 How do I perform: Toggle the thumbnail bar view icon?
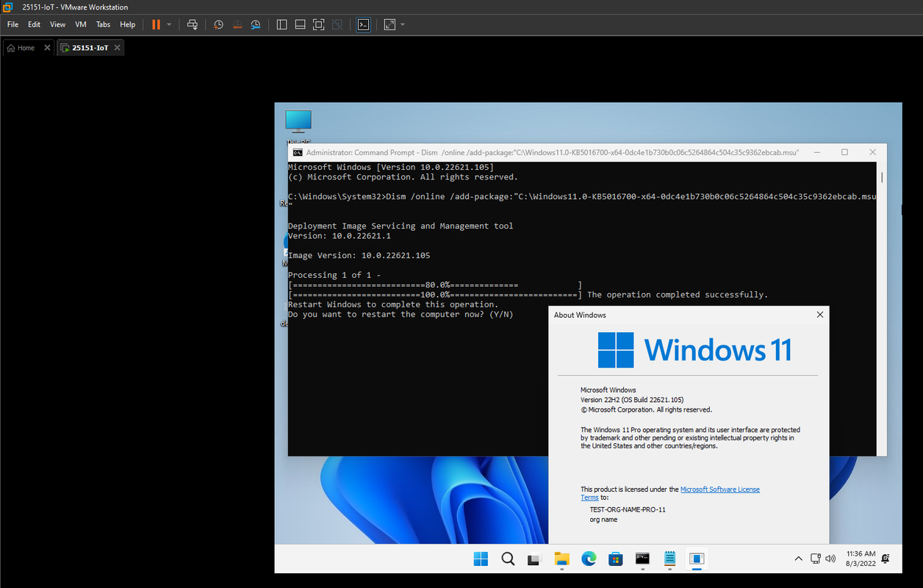tap(300, 24)
